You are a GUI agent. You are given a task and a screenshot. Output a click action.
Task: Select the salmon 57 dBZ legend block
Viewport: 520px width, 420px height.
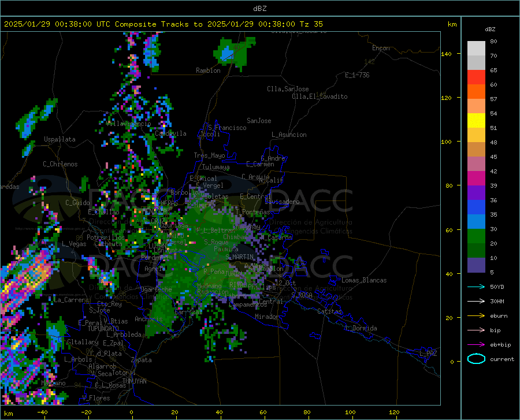coord(476,106)
